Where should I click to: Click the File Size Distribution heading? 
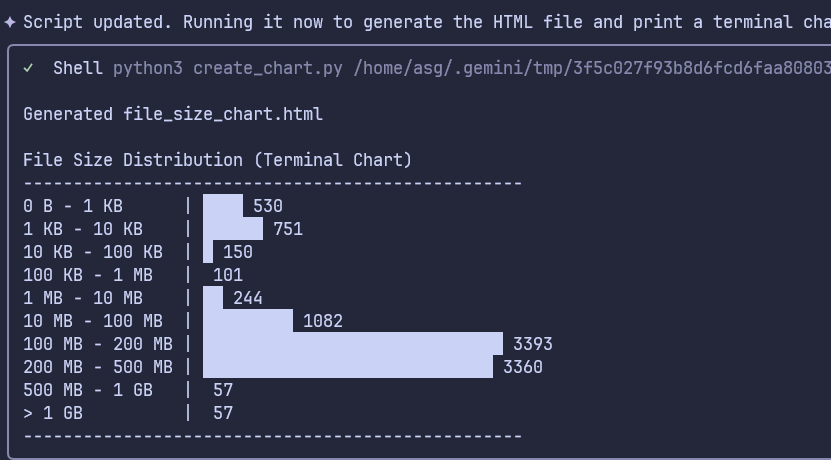[x=217, y=160]
